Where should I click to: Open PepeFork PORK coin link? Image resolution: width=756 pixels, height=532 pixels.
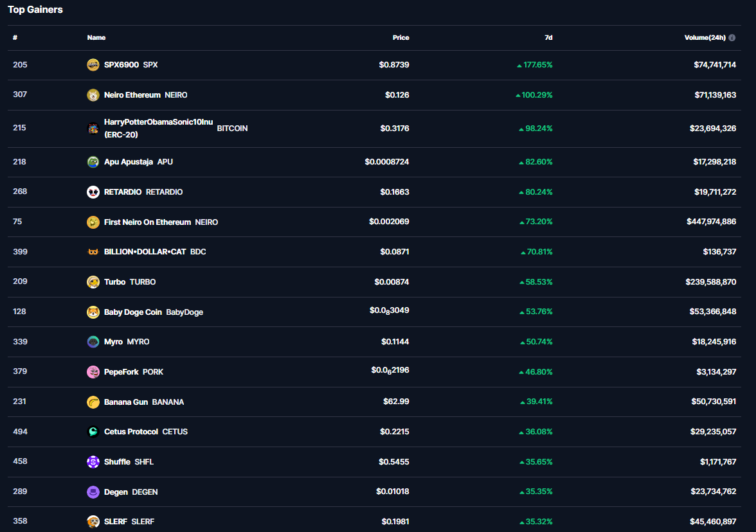pos(122,372)
